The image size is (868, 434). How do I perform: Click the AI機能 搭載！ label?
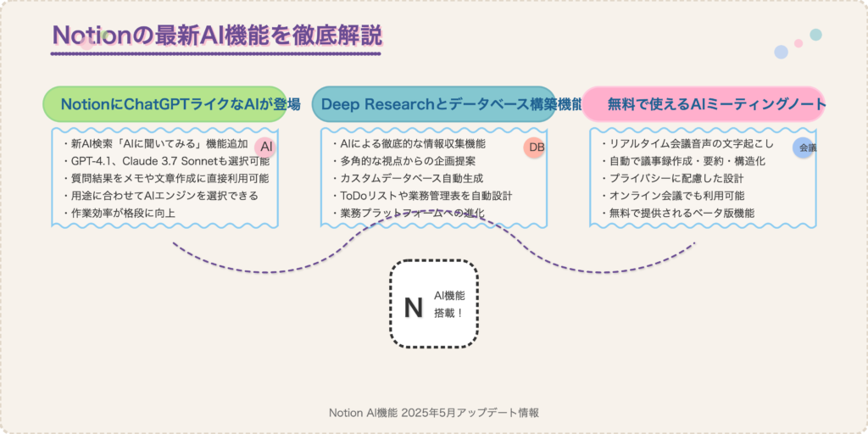click(x=449, y=304)
